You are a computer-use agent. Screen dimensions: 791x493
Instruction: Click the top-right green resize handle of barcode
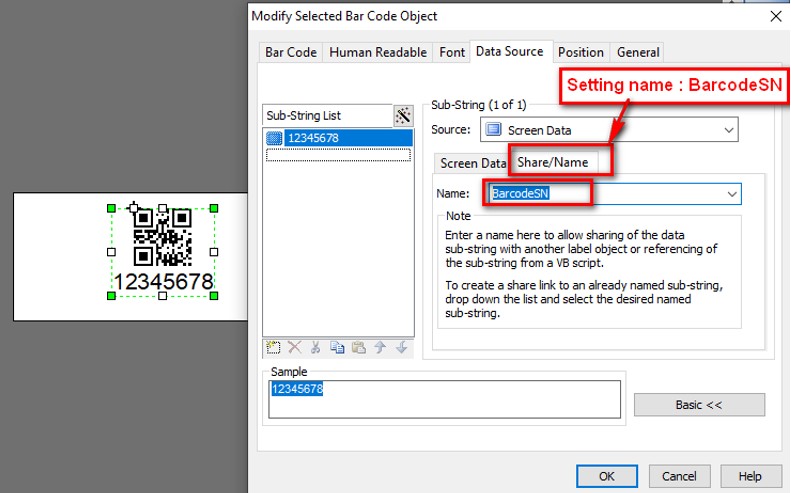tap(214, 208)
